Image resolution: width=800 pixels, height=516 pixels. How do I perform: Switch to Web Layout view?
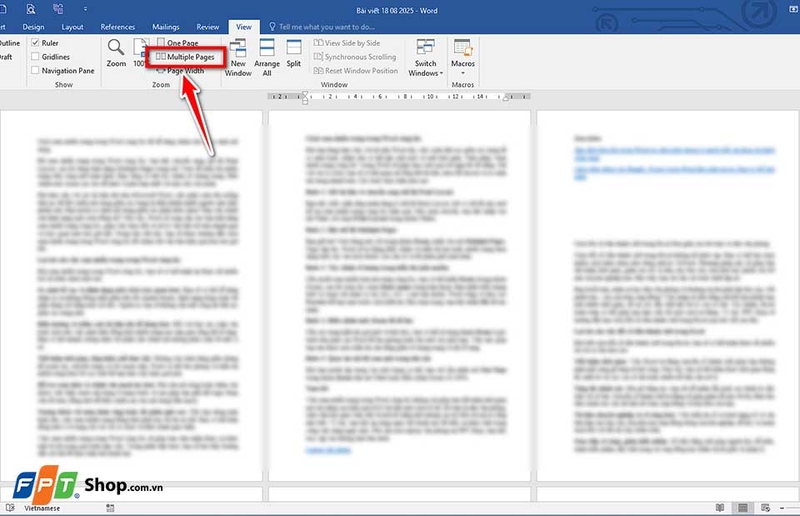click(x=765, y=508)
